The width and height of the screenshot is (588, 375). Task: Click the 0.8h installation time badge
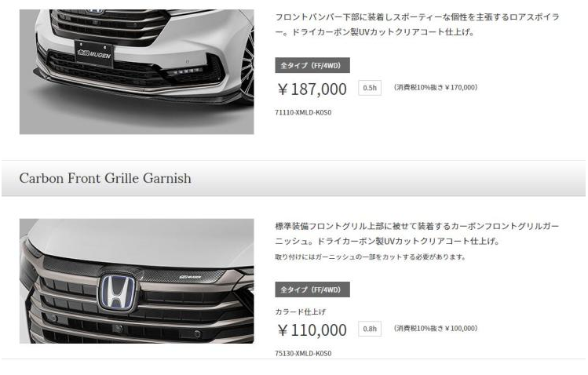point(370,329)
